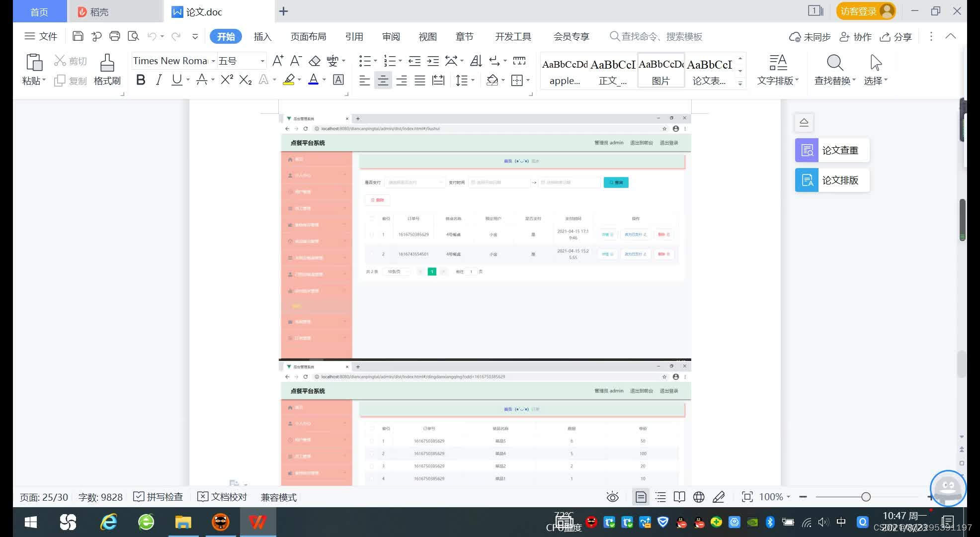Screen dimensions: 980x537
Task: Toggle Bold formatting
Action: 141,80
